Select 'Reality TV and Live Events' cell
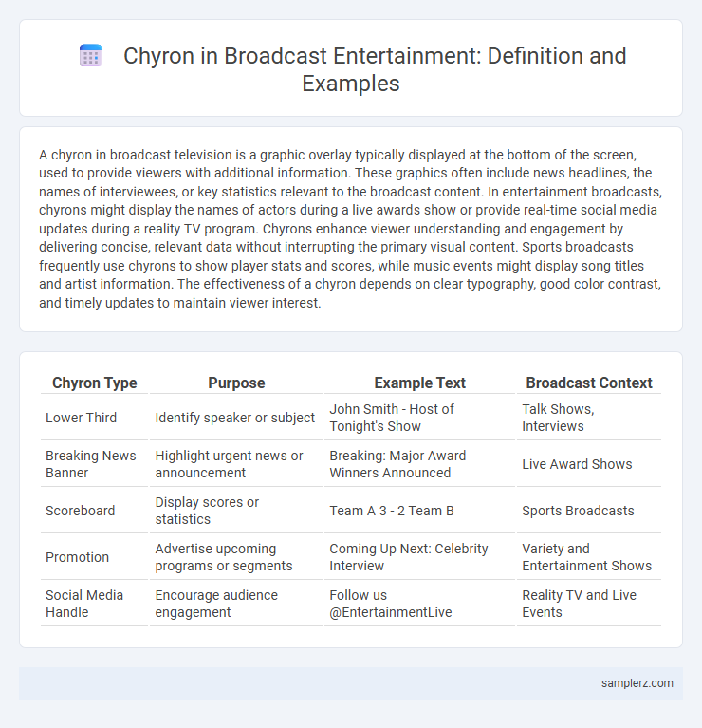702x728 pixels. (x=589, y=603)
